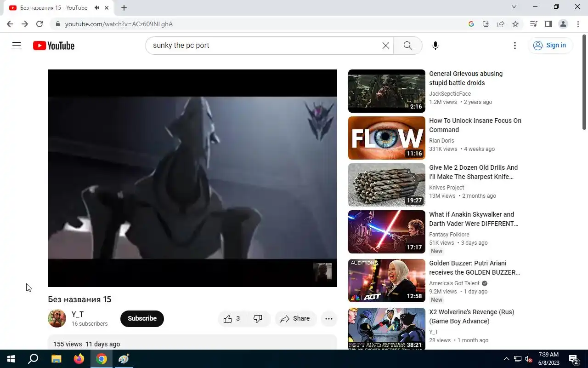
Task: Click the magnifier search button
Action: tap(408, 46)
